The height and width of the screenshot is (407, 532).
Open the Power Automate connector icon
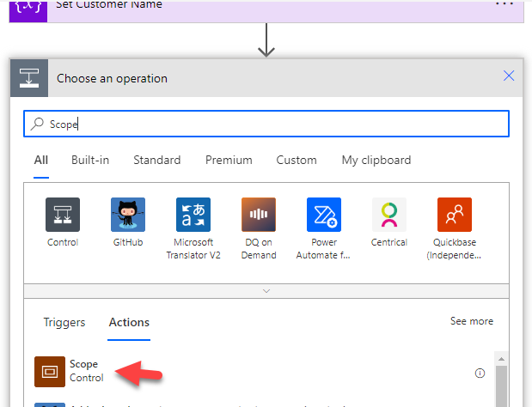pyautogui.click(x=324, y=215)
